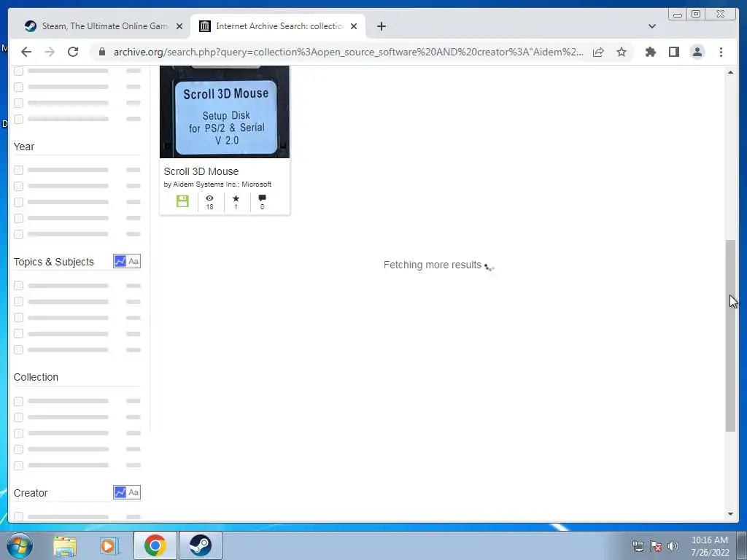Check the last Year filter checkbox
This screenshot has width=747, height=560.
pyautogui.click(x=18, y=234)
